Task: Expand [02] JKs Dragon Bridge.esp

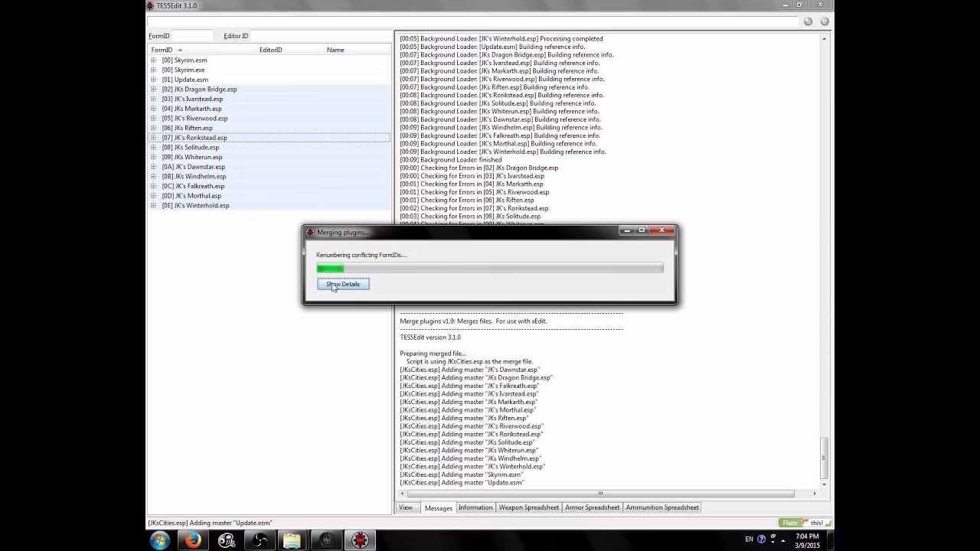Action: [x=153, y=89]
